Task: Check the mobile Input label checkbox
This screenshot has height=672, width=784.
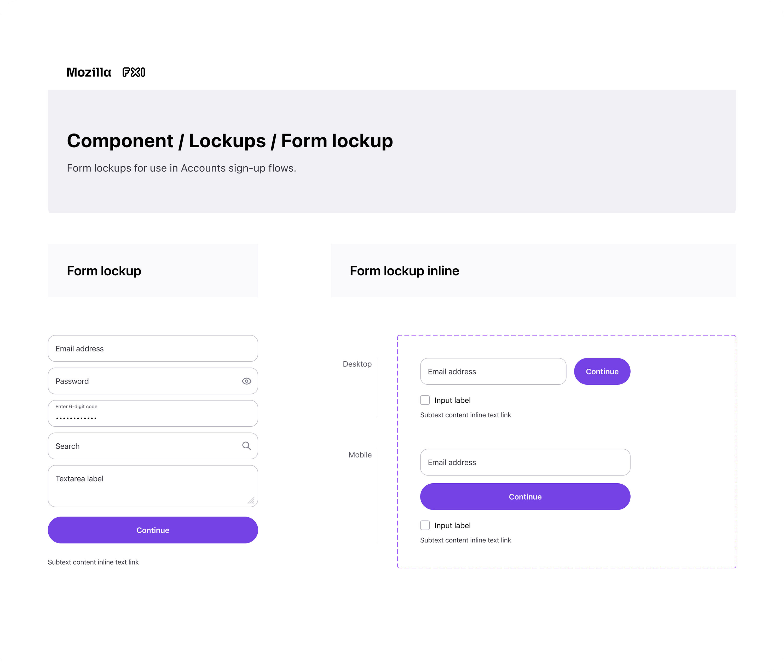Action: (425, 525)
